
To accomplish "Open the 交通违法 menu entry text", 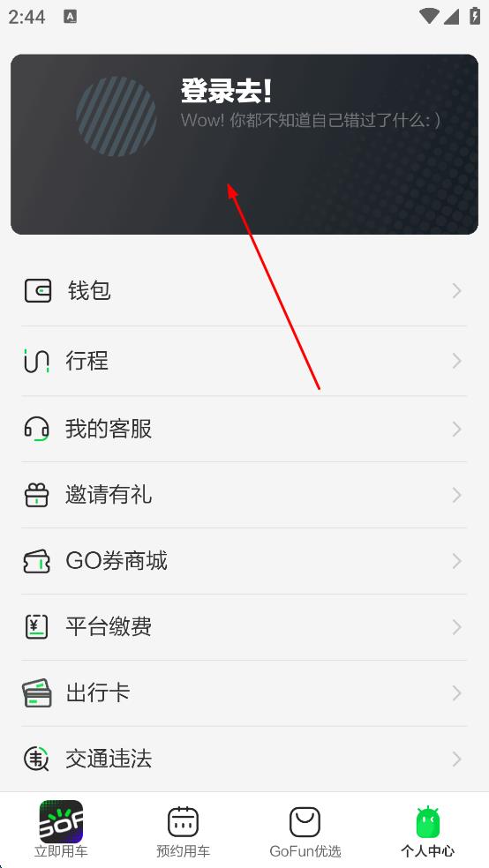I will click(x=109, y=759).
